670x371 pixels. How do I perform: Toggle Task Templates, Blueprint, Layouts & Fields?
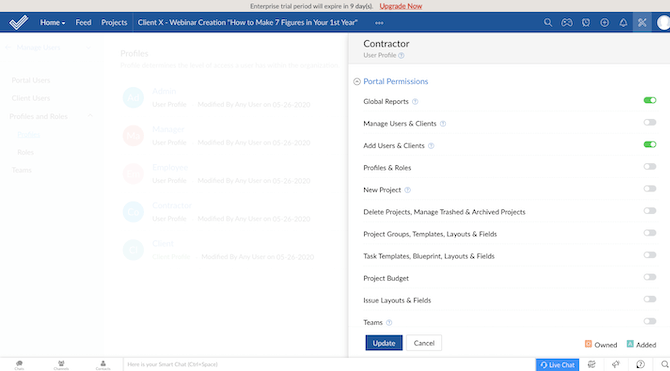(650, 255)
